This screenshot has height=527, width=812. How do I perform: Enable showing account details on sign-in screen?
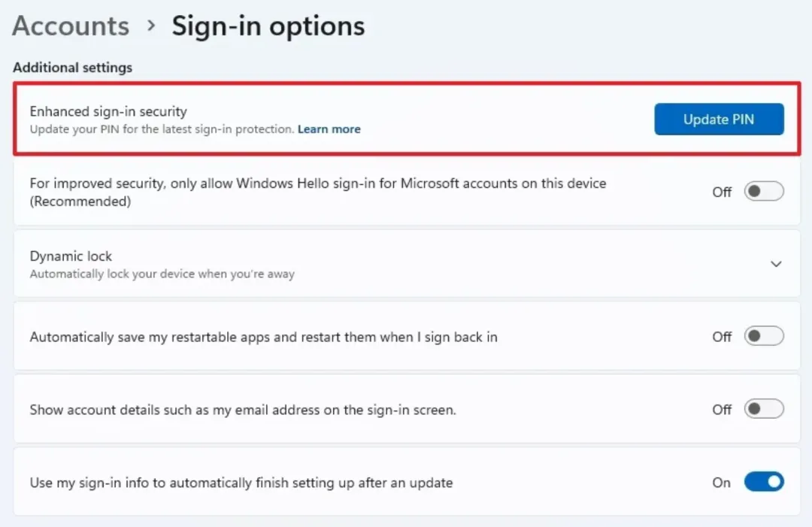[763, 410]
